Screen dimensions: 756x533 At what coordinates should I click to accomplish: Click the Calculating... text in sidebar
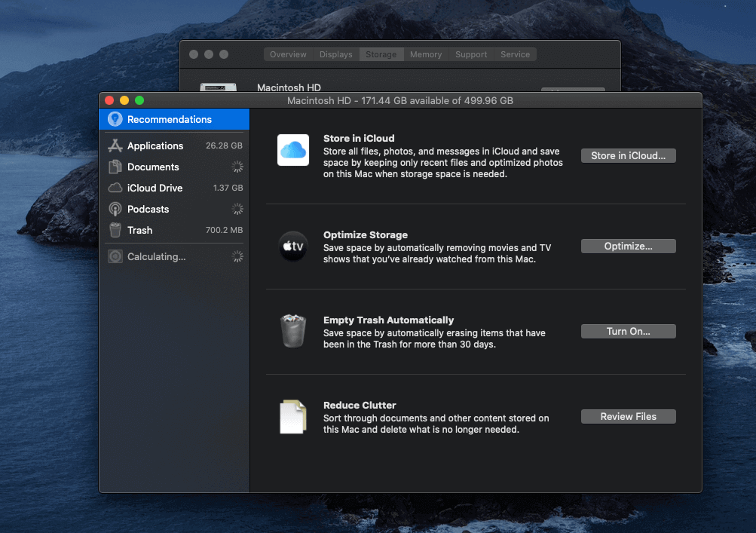pos(156,256)
